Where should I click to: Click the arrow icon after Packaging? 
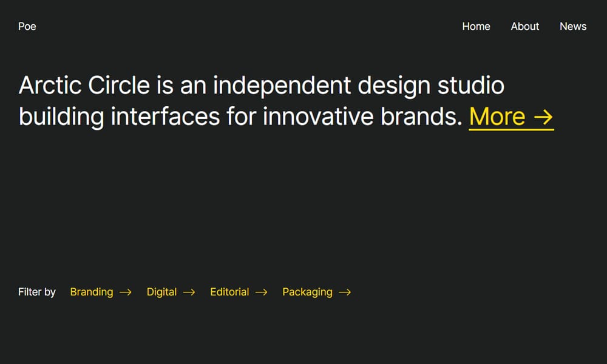(345, 292)
